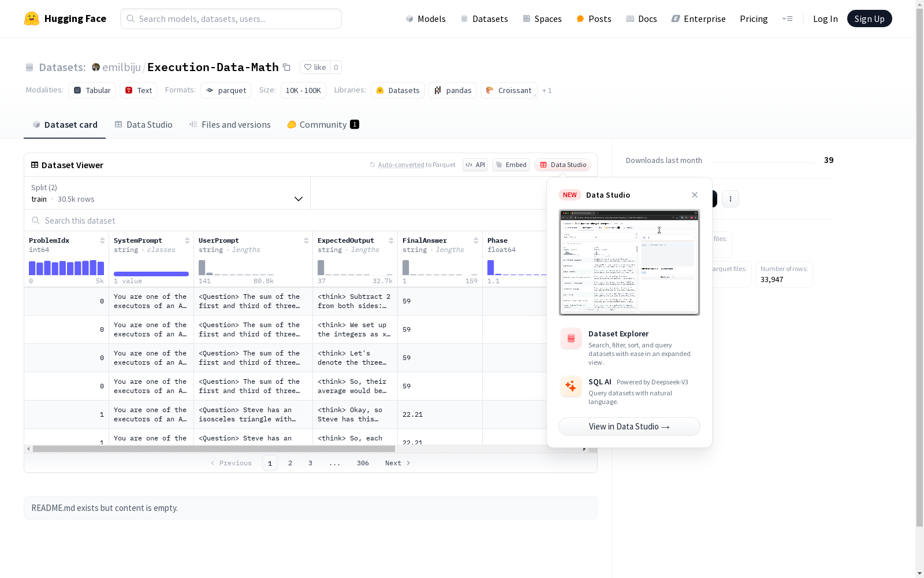924x578 pixels.
Task: Click the SQL AI sparkle icon
Action: [x=571, y=387]
